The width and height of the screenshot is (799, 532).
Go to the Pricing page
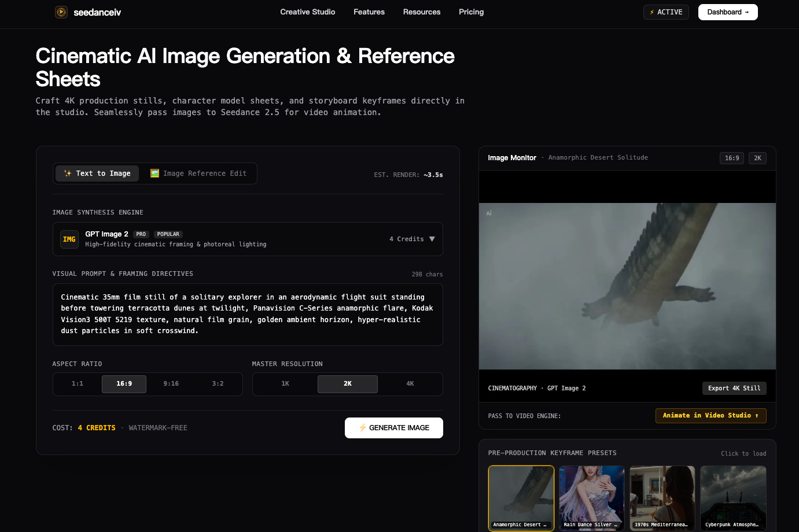pyautogui.click(x=472, y=12)
